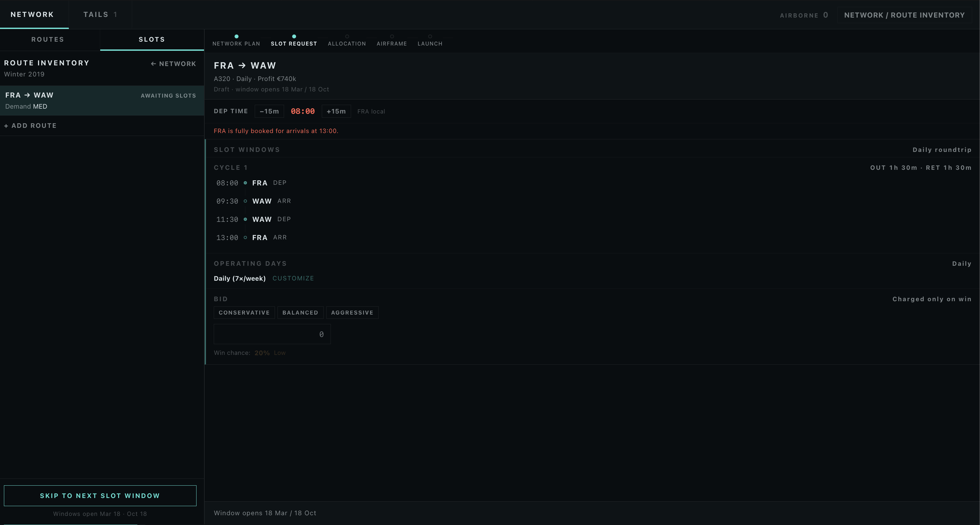Go to the LAUNCH step
The width and height of the screenshot is (980, 525).
click(x=430, y=41)
